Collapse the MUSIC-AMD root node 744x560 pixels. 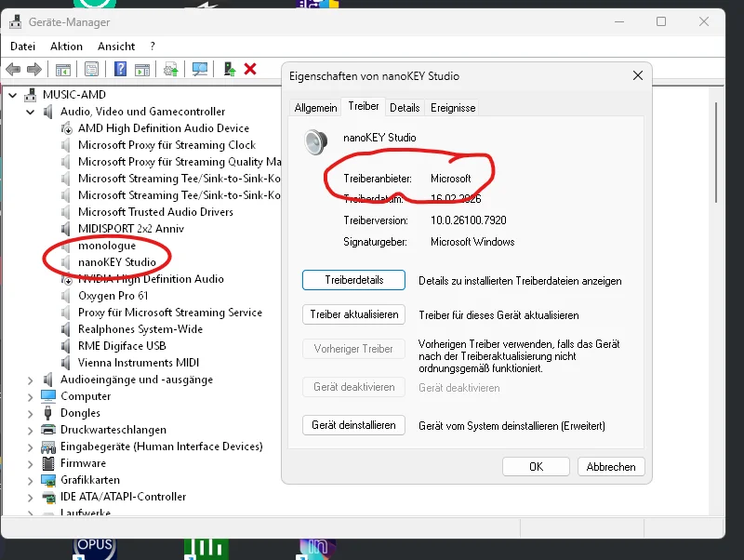point(13,95)
